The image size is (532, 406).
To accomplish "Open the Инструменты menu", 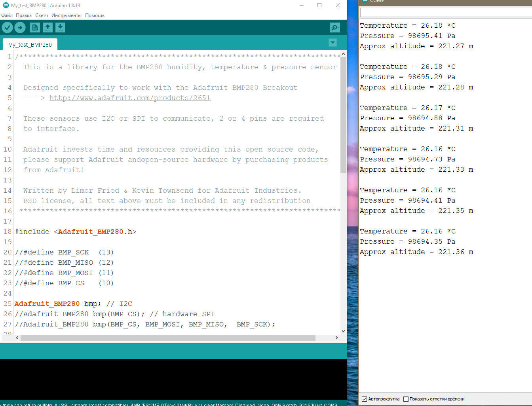I will 66,15.
